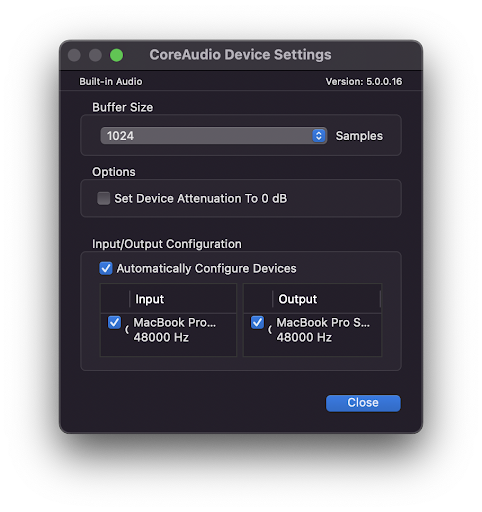Click the Input column header
The width and height of the screenshot is (482, 512).
(149, 299)
